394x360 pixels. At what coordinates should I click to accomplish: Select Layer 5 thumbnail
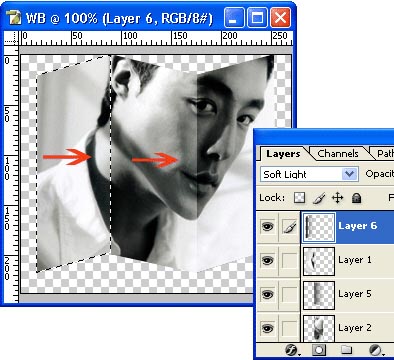click(x=319, y=295)
